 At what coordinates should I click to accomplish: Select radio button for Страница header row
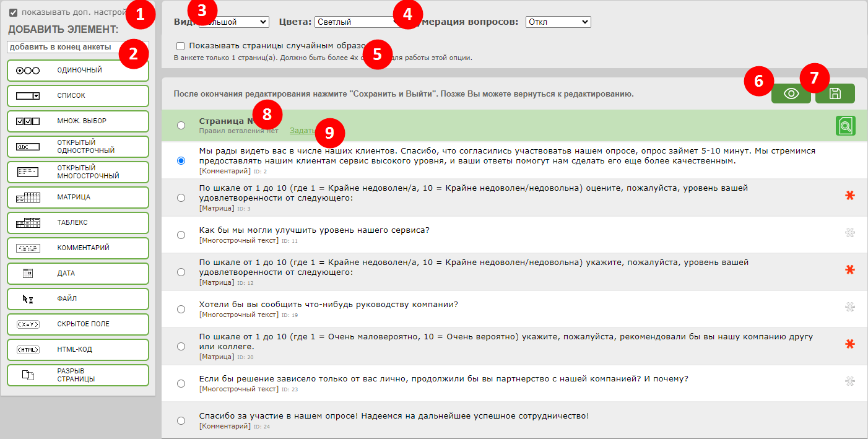pyautogui.click(x=181, y=126)
